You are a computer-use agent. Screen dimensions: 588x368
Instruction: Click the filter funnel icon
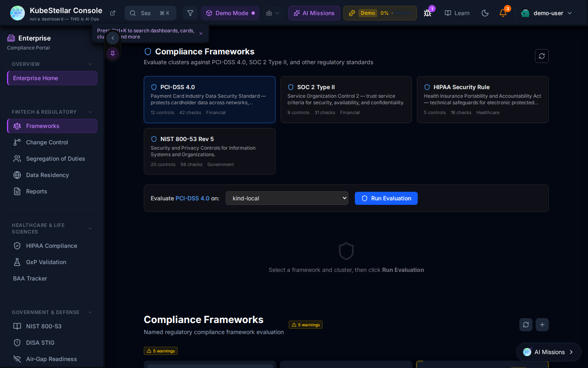(190, 13)
